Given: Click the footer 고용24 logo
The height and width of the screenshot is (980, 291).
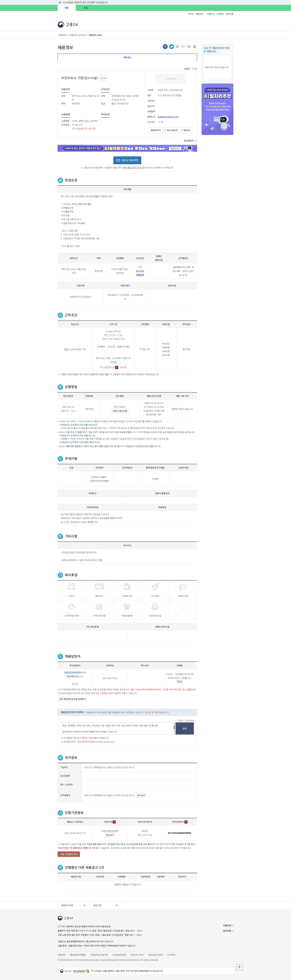Looking at the screenshot, I should [x=65, y=918].
